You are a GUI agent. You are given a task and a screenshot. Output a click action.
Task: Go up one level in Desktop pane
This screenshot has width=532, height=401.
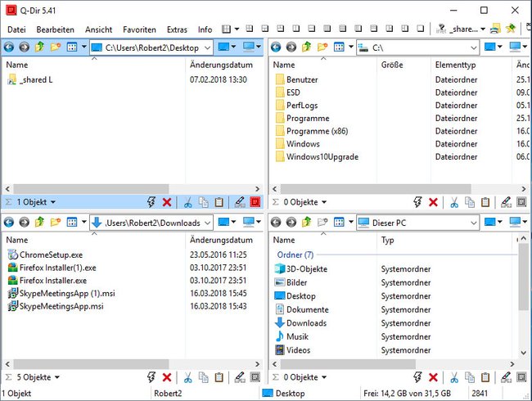pyautogui.click(x=40, y=47)
